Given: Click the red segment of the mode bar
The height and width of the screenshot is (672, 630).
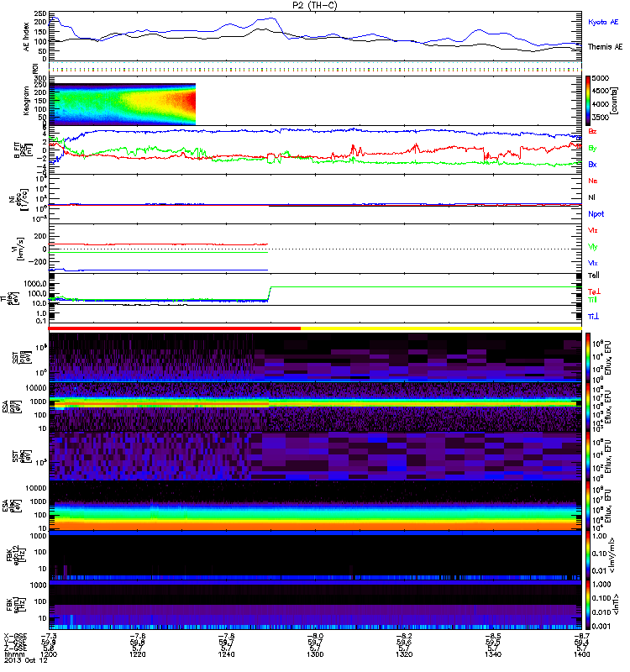Looking at the screenshot, I should tap(175, 328).
